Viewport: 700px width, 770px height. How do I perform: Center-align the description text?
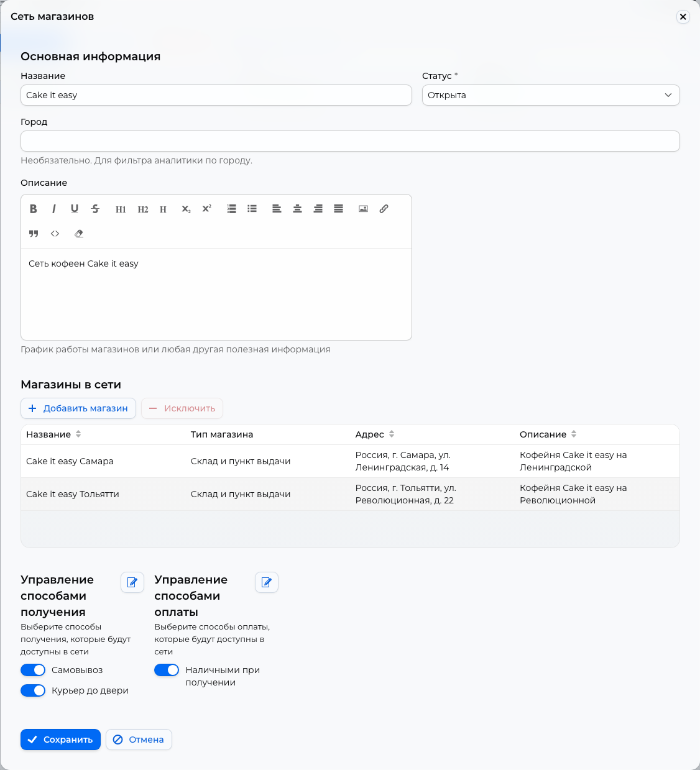click(298, 209)
